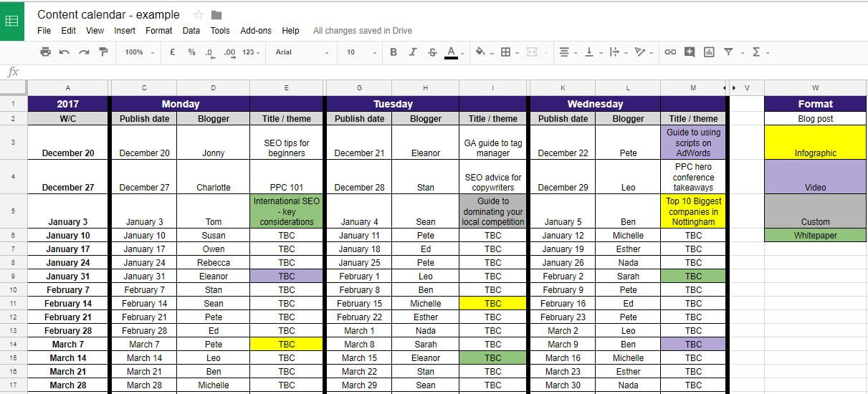Open the File menu
Image resolution: width=868 pixels, height=394 pixels.
pyautogui.click(x=44, y=31)
